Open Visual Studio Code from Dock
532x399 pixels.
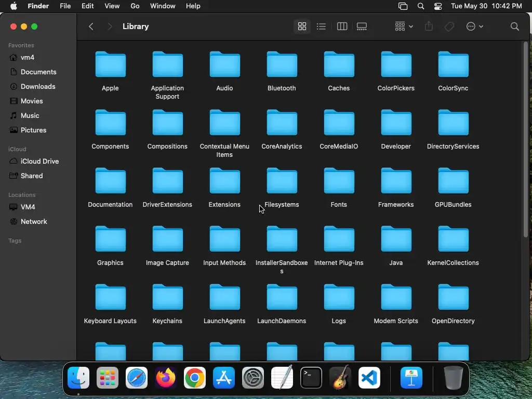click(x=369, y=378)
